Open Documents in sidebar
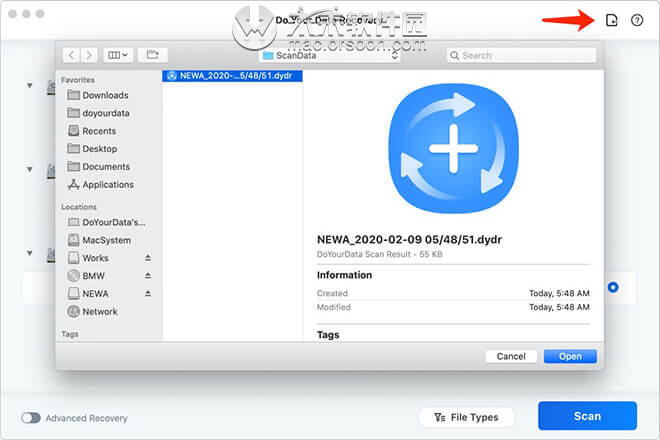Viewport: 660px width, 440px height. coord(106,167)
